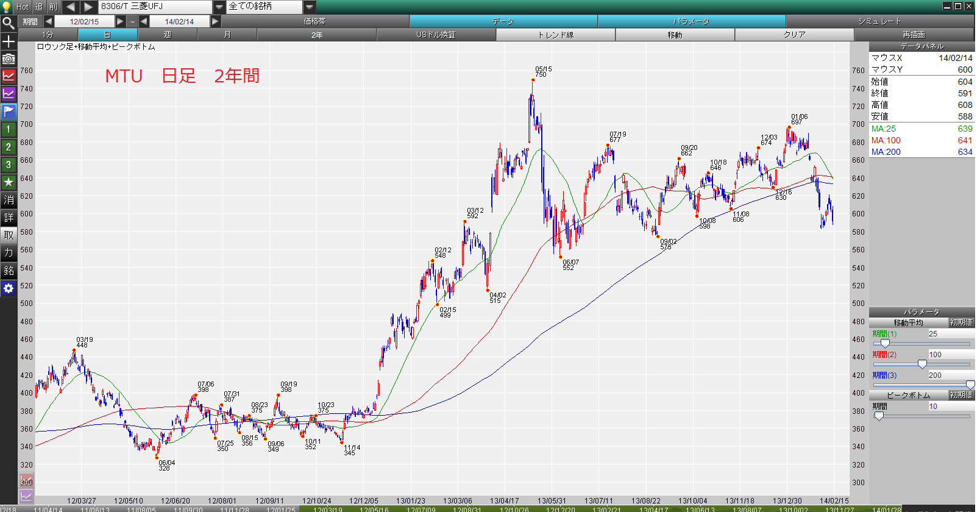Step start date 12/02/15 backward
Image resolution: width=980 pixels, height=512 pixels.
(x=49, y=21)
